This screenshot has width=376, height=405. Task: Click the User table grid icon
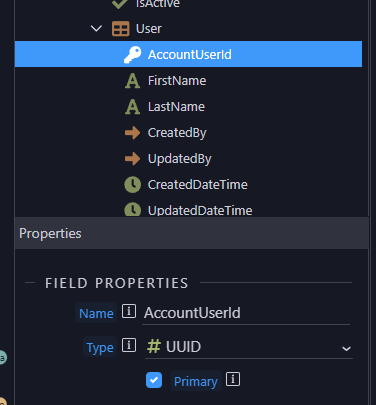click(120, 29)
